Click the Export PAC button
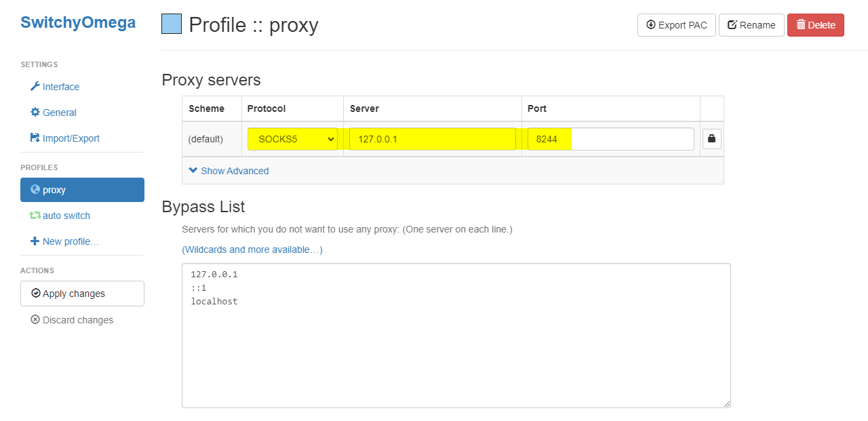Screen dimensions: 868x421 (676, 25)
